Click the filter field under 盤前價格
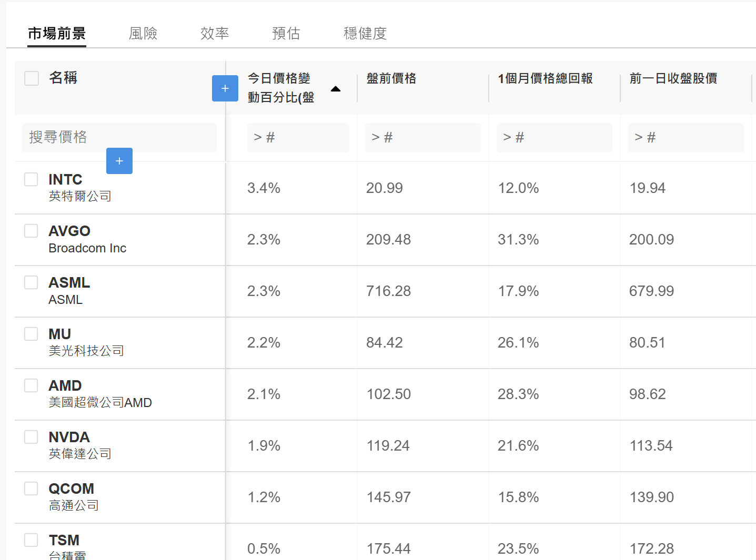 423,138
